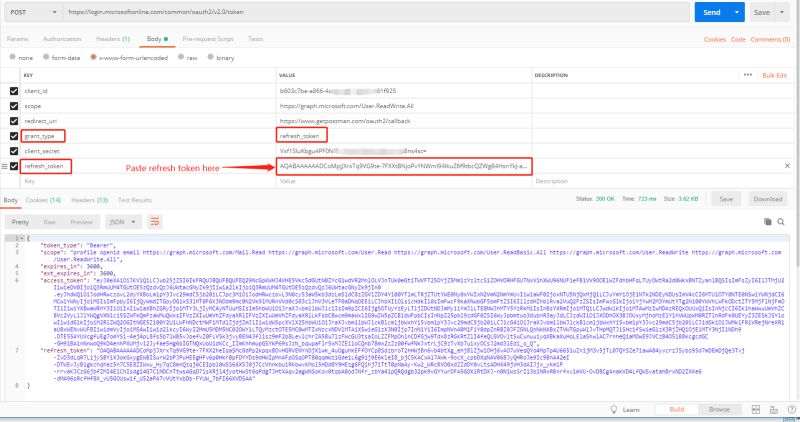The image size is (800, 422).
Task: Open the Send options arrow
Action: point(737,12)
